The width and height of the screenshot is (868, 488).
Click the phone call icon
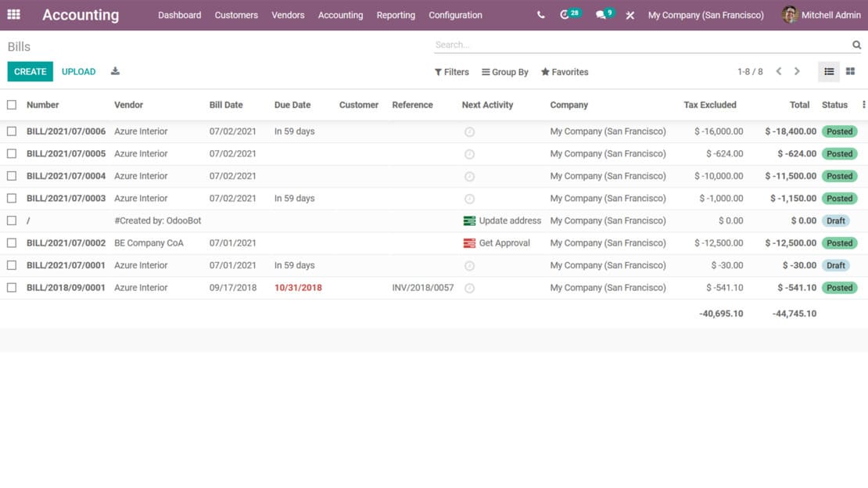coord(541,15)
